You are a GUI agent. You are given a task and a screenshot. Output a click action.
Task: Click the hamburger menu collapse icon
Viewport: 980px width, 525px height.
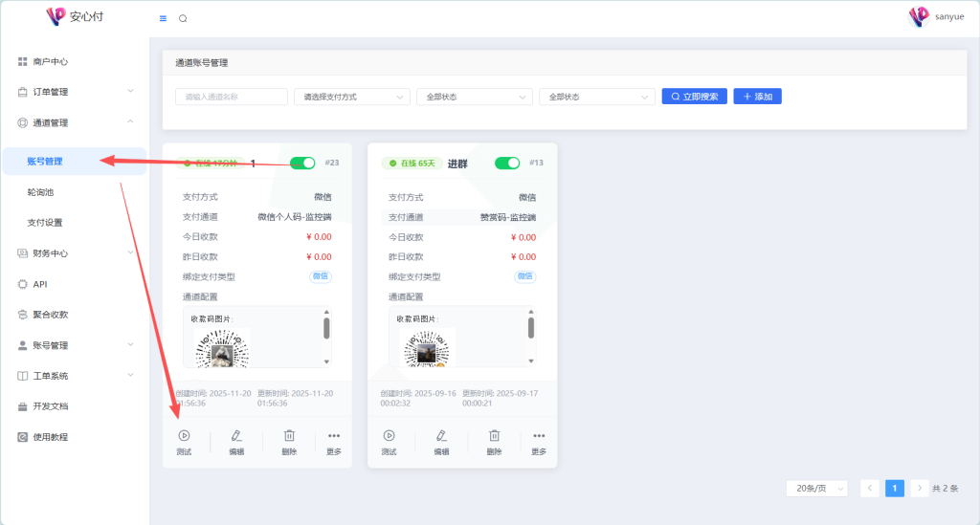tap(163, 19)
